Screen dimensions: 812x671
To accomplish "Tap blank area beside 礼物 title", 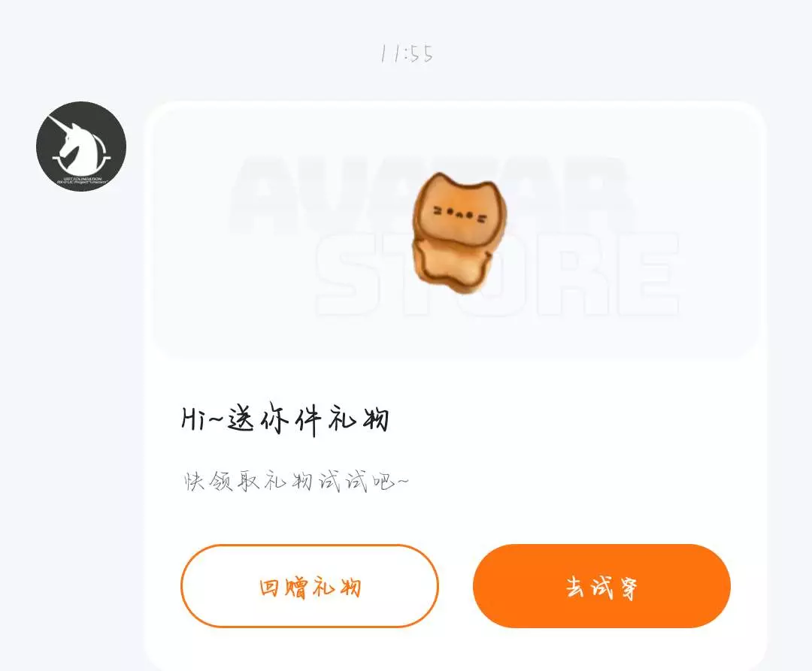I will (570, 419).
